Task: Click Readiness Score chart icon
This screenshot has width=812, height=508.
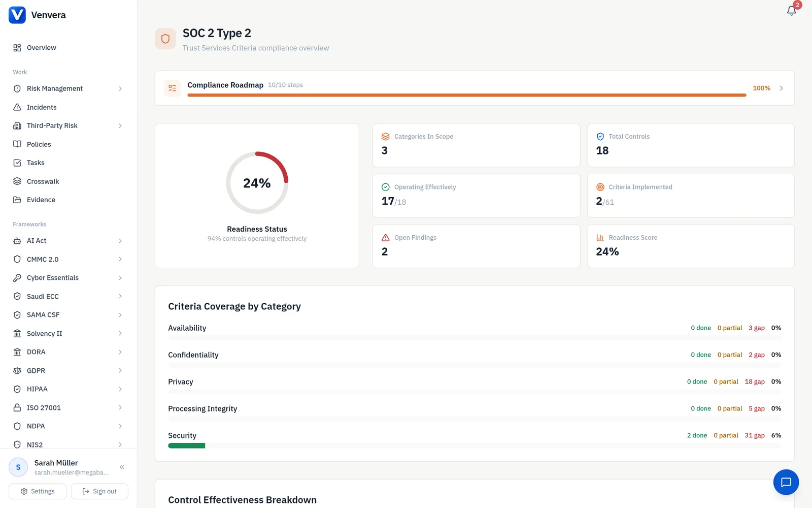Action: [x=600, y=238]
